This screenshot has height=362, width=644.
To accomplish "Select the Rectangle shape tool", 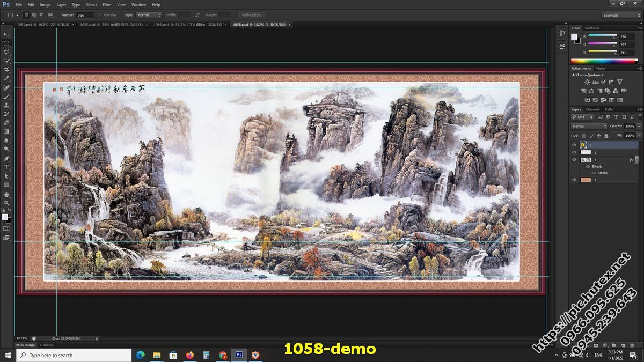I will coord(6,184).
